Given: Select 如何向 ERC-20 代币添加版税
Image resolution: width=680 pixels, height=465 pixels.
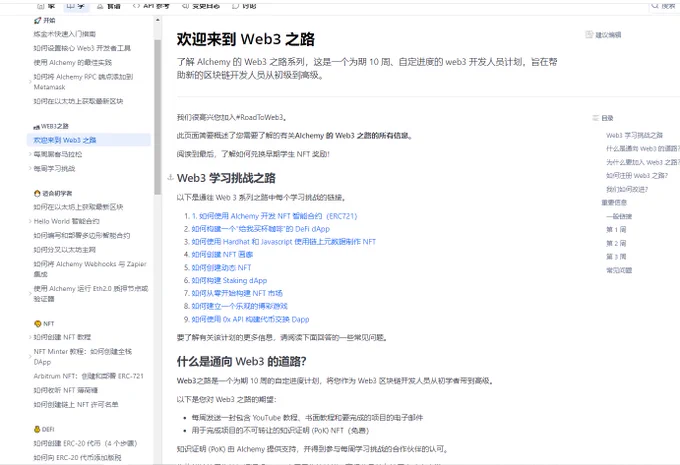Looking at the screenshot, I should click(77, 458).
